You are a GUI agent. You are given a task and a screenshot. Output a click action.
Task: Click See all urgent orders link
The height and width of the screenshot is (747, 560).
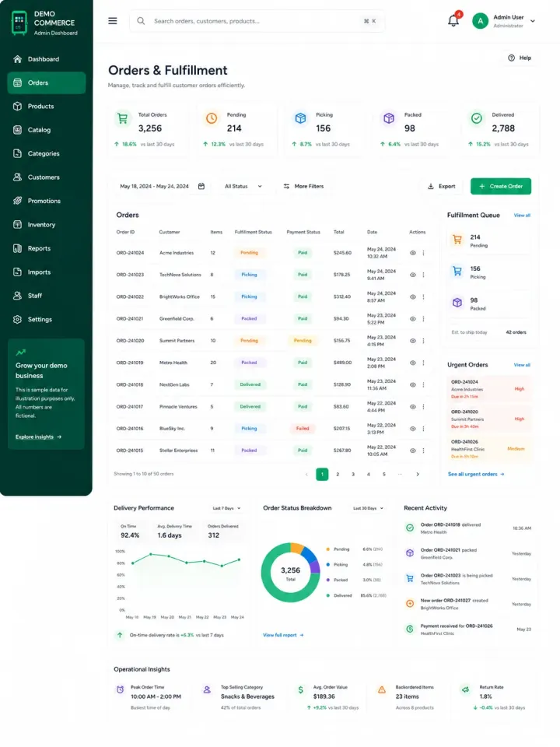coord(476,475)
